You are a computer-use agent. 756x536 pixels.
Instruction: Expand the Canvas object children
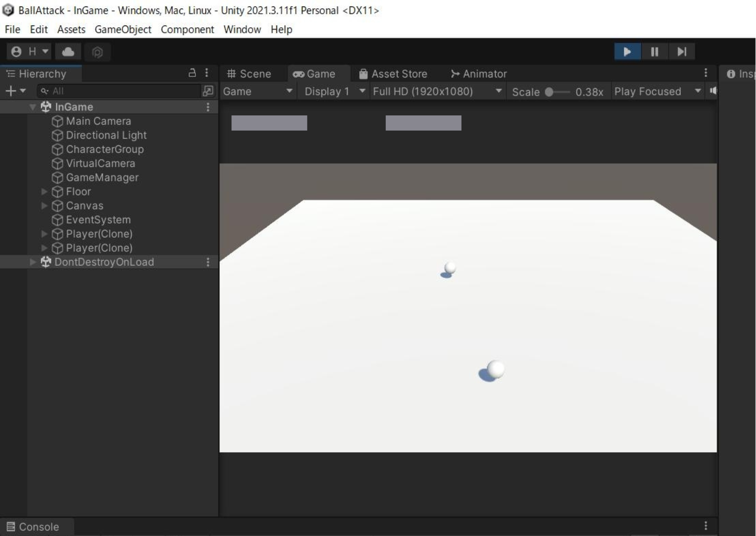coord(44,206)
